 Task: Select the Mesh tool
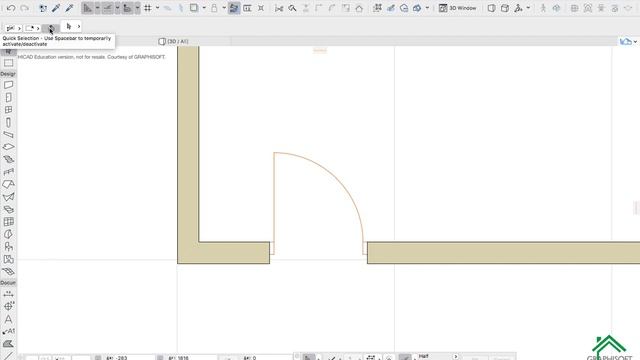pyautogui.click(x=8, y=271)
